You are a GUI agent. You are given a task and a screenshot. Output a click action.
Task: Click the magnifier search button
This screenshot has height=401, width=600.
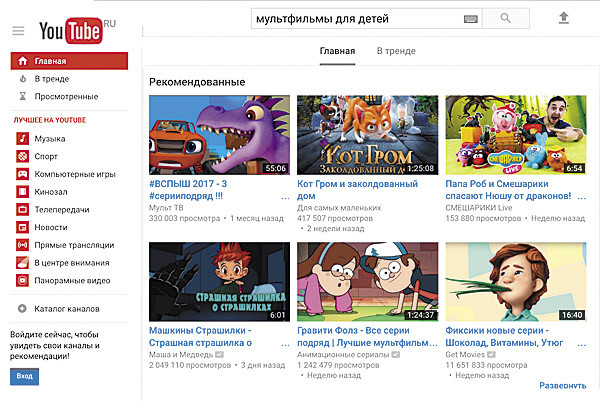click(x=506, y=18)
